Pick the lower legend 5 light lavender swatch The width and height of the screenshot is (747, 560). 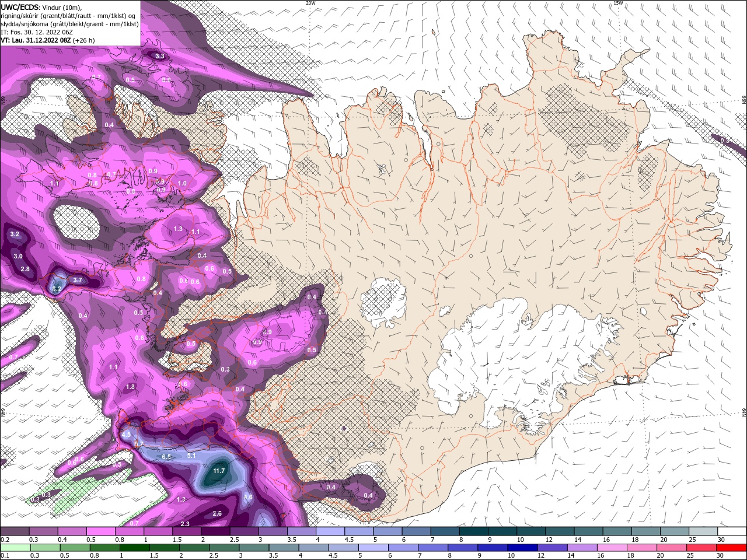[374, 547]
